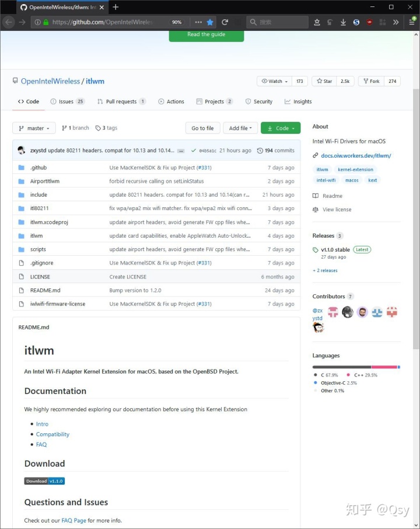Viewport: 420px width, 529px height.
Task: Click the 1 branch link
Action: click(x=75, y=128)
